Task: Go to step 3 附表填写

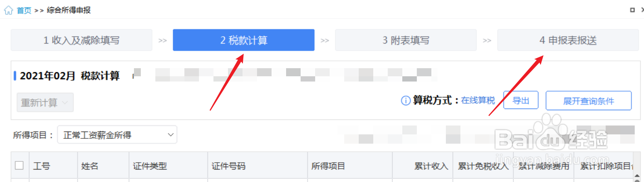Action: pos(406,40)
